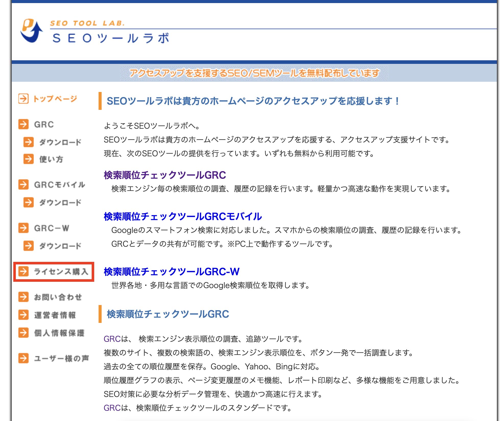Click arrow icon beside 個人情報保護
The width and height of the screenshot is (504, 421).
23,333
